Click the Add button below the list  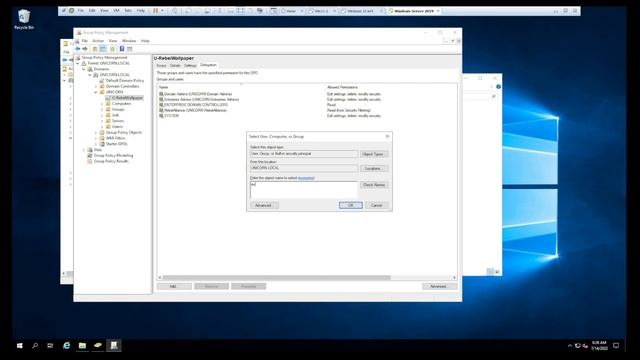coord(174,286)
